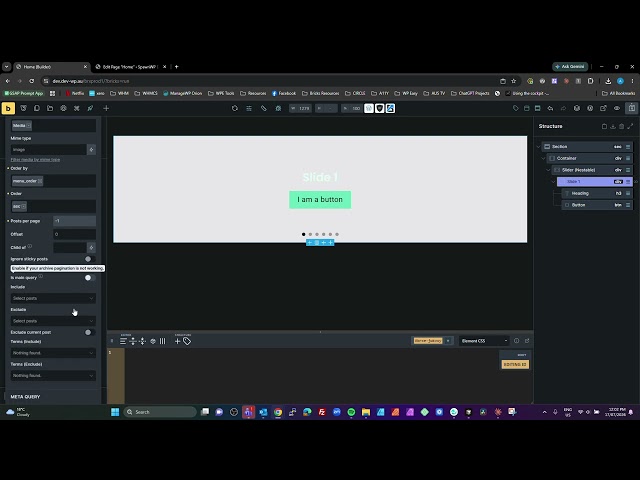Open the Exclude Select posts dropdown
This screenshot has height=480, width=640.
(53, 321)
